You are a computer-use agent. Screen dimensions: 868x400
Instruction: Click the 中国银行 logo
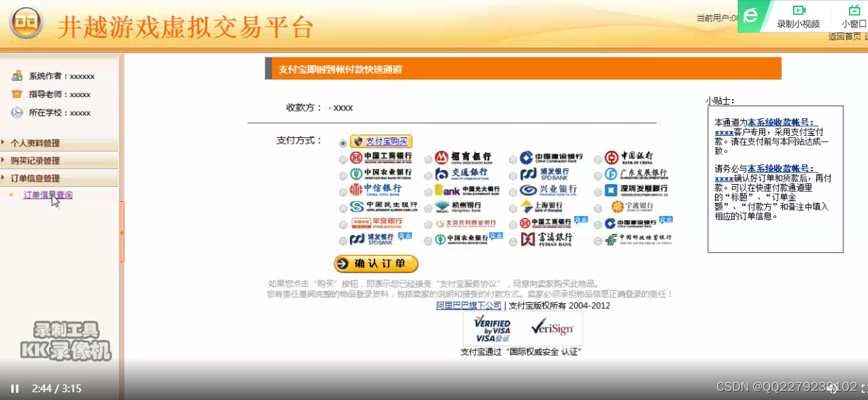pos(629,156)
